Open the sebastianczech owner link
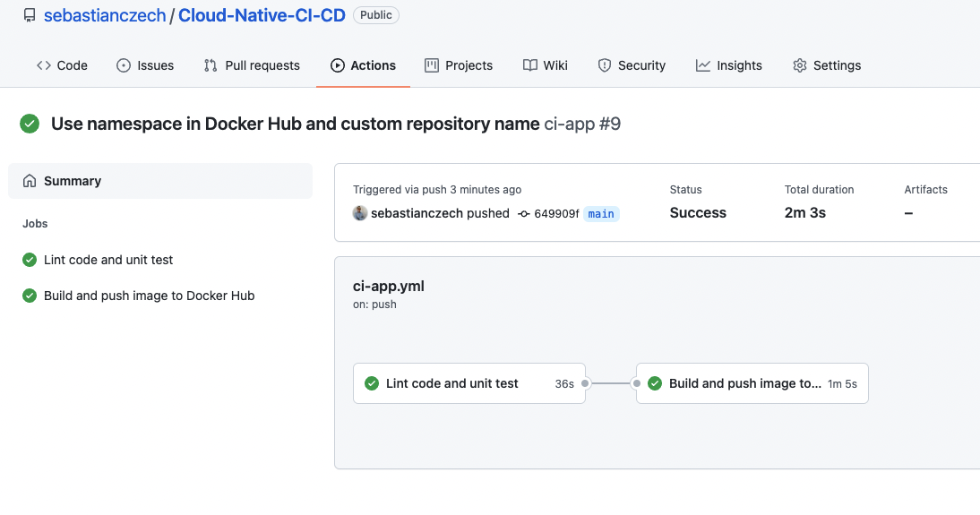The height and width of the screenshot is (515, 980). pos(105,15)
